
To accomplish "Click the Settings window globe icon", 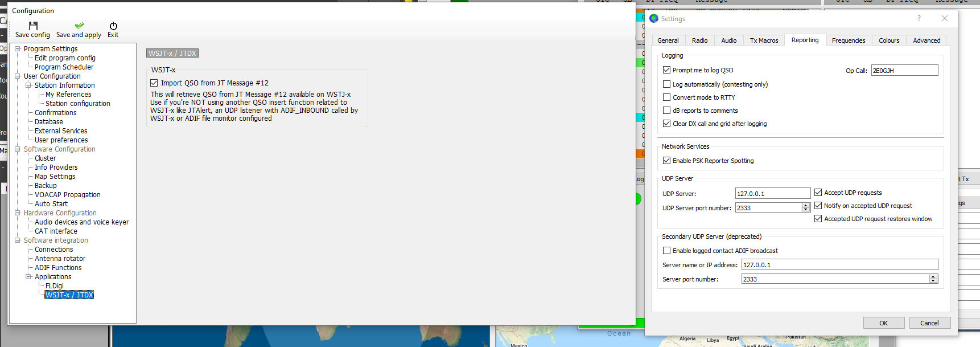I will click(x=654, y=18).
